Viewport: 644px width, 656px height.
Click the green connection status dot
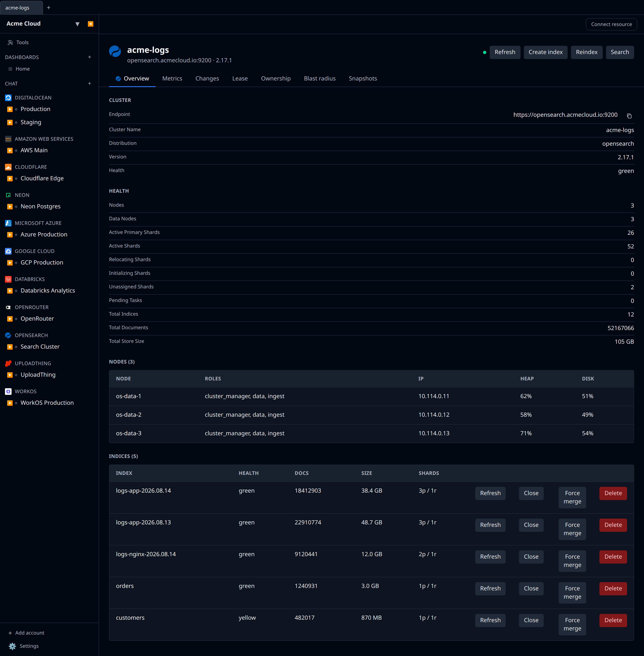coord(484,52)
